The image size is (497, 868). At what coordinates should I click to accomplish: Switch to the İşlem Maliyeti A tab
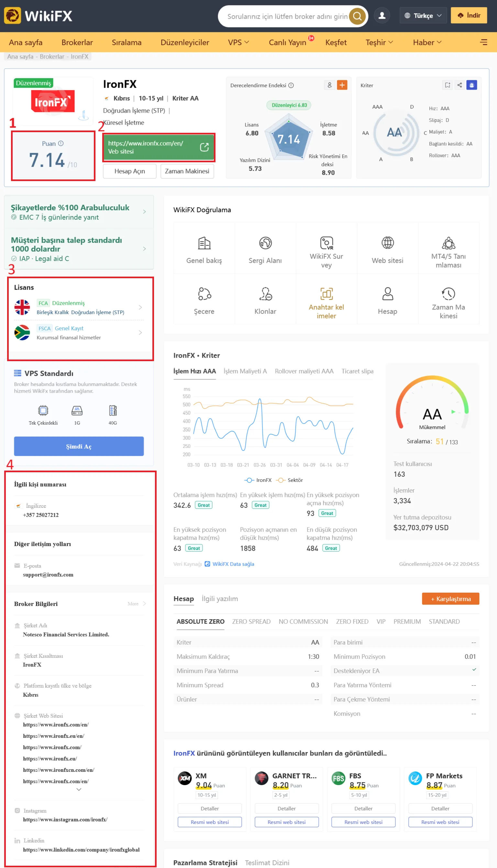[245, 371]
